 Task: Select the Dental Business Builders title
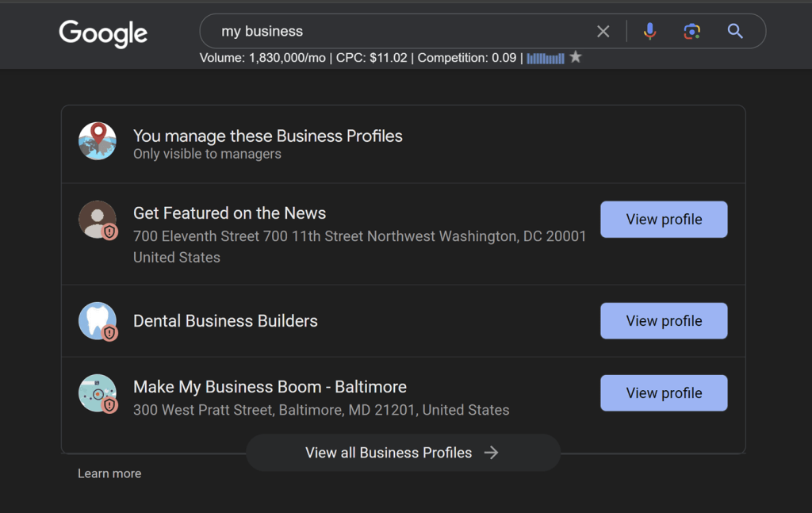(225, 321)
